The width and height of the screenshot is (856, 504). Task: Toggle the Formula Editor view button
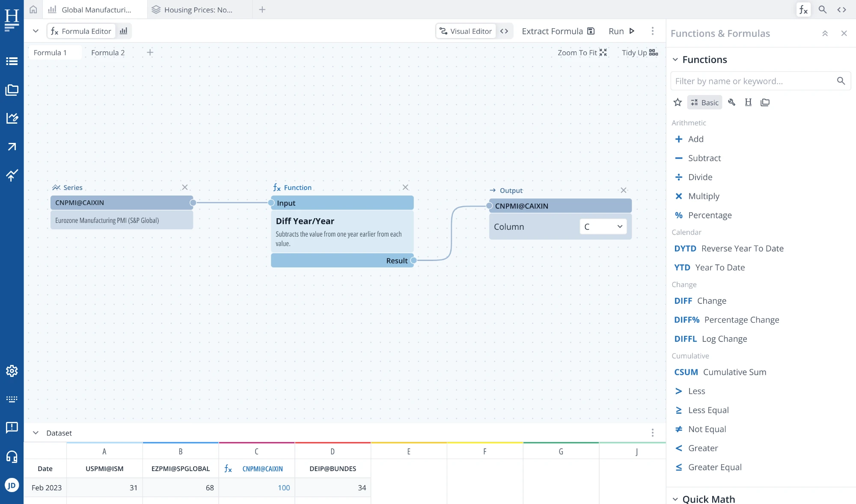click(x=81, y=31)
